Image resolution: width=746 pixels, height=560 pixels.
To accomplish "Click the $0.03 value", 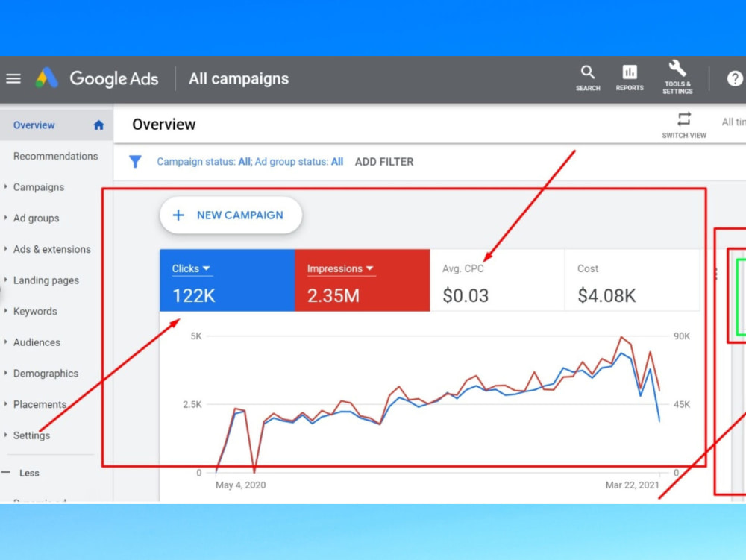I will (x=466, y=296).
